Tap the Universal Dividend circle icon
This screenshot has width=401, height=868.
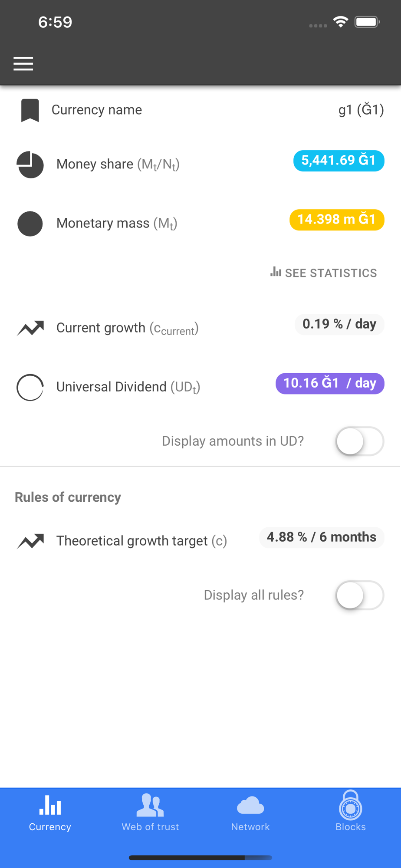30,387
